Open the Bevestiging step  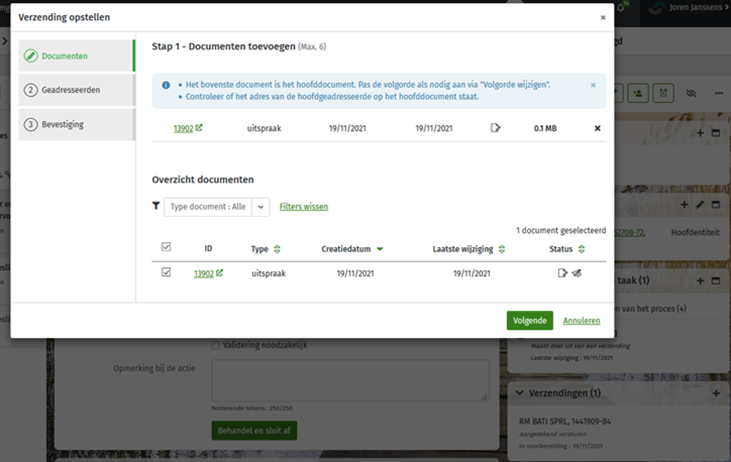coord(77,124)
